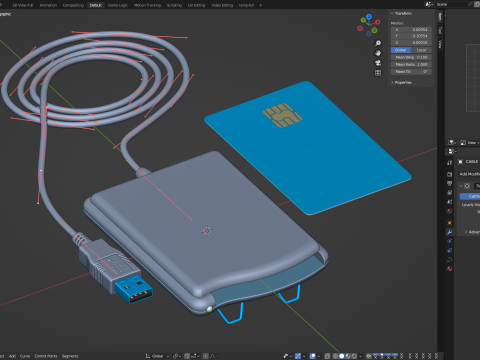480x360 pixels.
Task: Click the negative X red gizmo circle
Action: pos(360,28)
